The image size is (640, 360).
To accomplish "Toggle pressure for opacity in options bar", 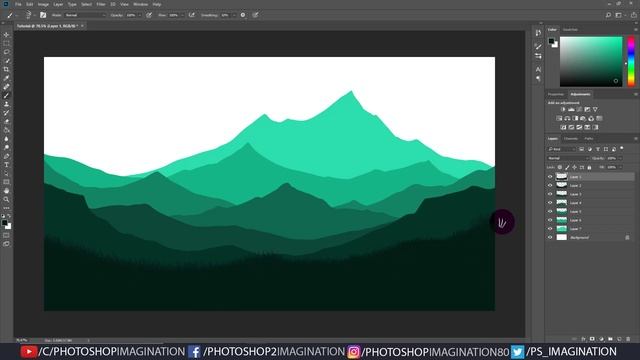I will (x=149, y=15).
